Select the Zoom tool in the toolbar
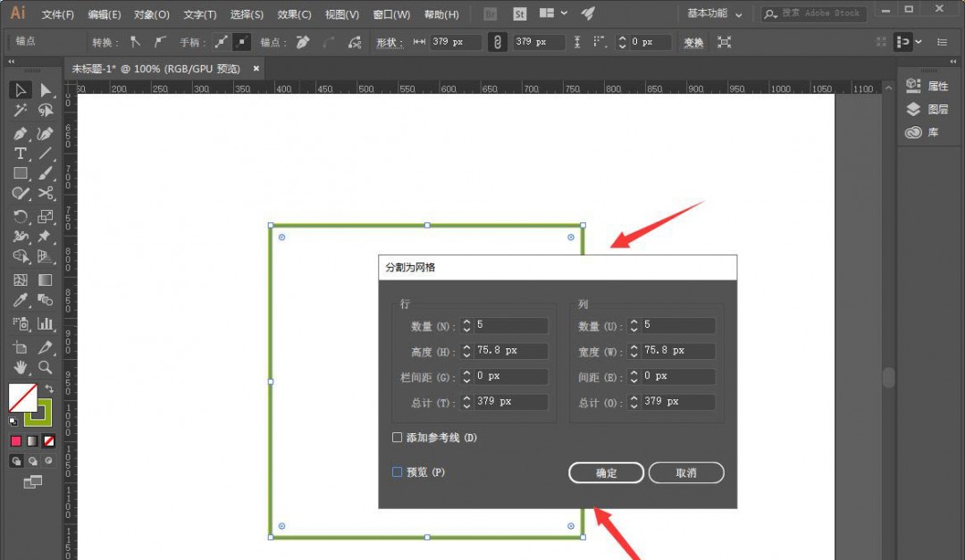The height and width of the screenshot is (560, 965). tap(42, 366)
